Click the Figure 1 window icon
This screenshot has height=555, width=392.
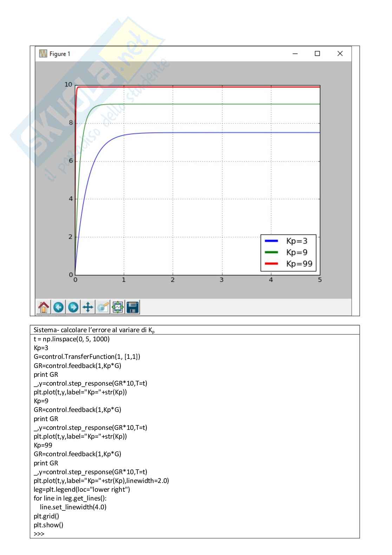pos(43,54)
